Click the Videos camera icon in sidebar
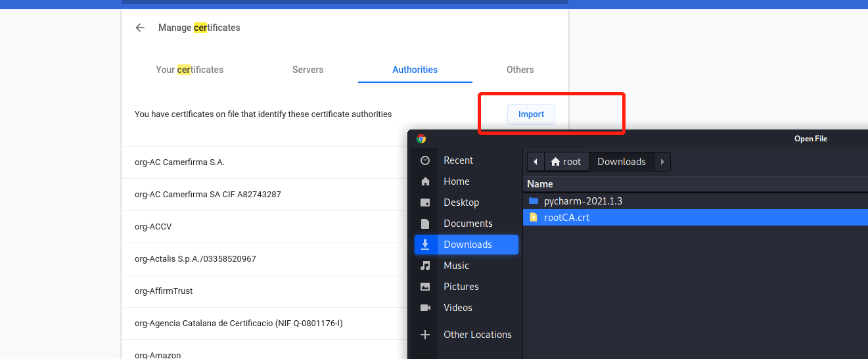The image size is (868, 359). tap(425, 308)
